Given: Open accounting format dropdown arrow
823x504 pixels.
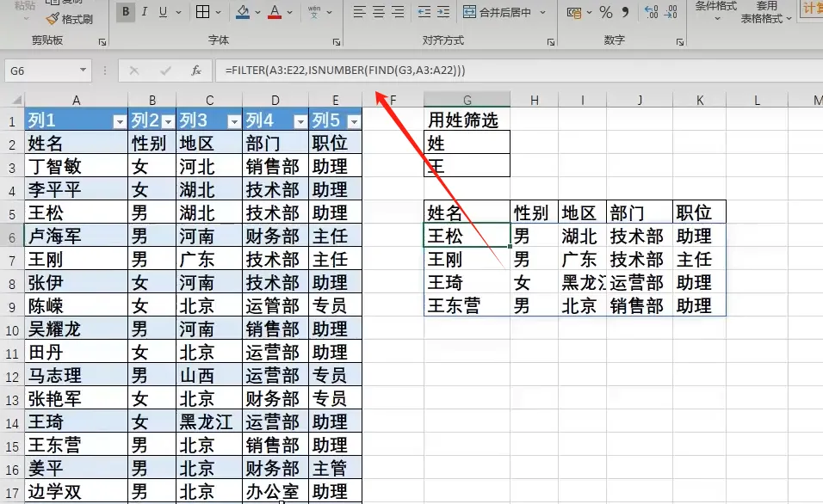Looking at the screenshot, I should (590, 12).
